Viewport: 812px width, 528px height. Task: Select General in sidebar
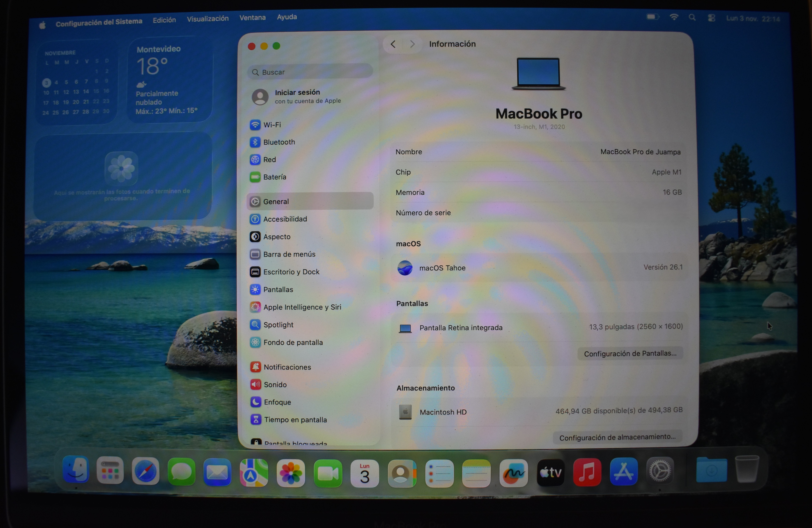point(310,201)
